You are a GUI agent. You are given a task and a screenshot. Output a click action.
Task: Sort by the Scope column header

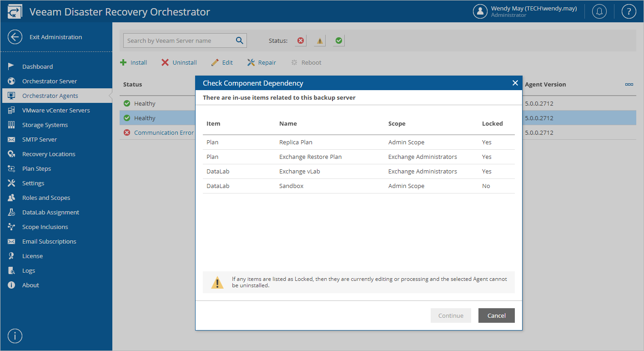397,123
